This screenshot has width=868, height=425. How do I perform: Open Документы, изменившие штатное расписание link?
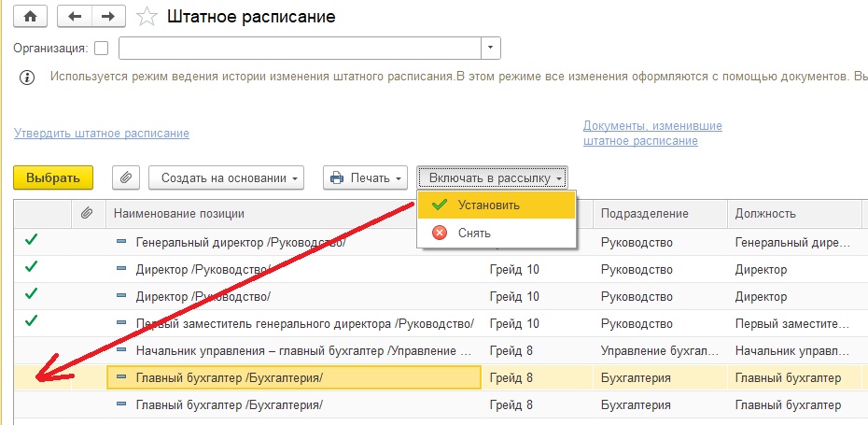pos(652,134)
